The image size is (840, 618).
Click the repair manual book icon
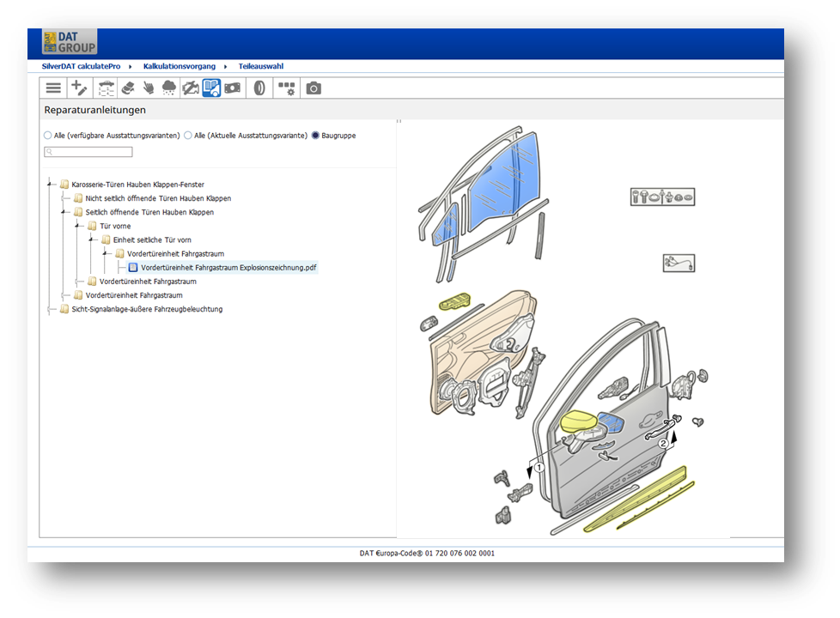tap(211, 88)
